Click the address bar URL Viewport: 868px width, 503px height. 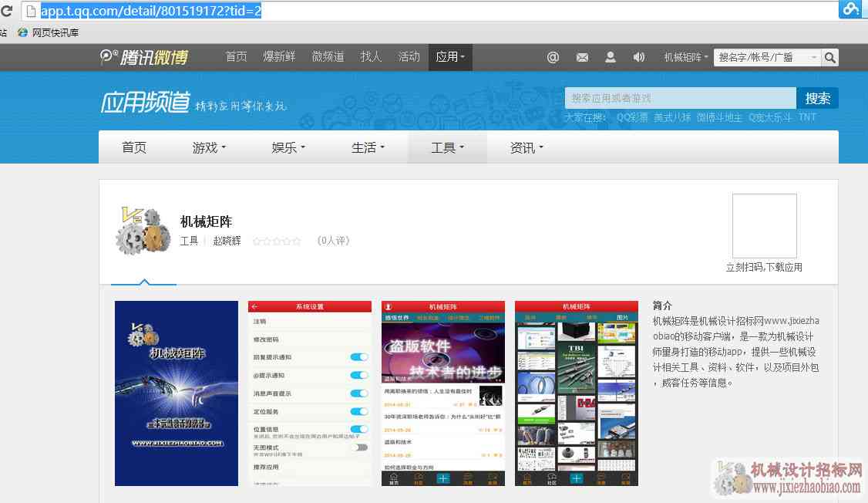coord(150,11)
